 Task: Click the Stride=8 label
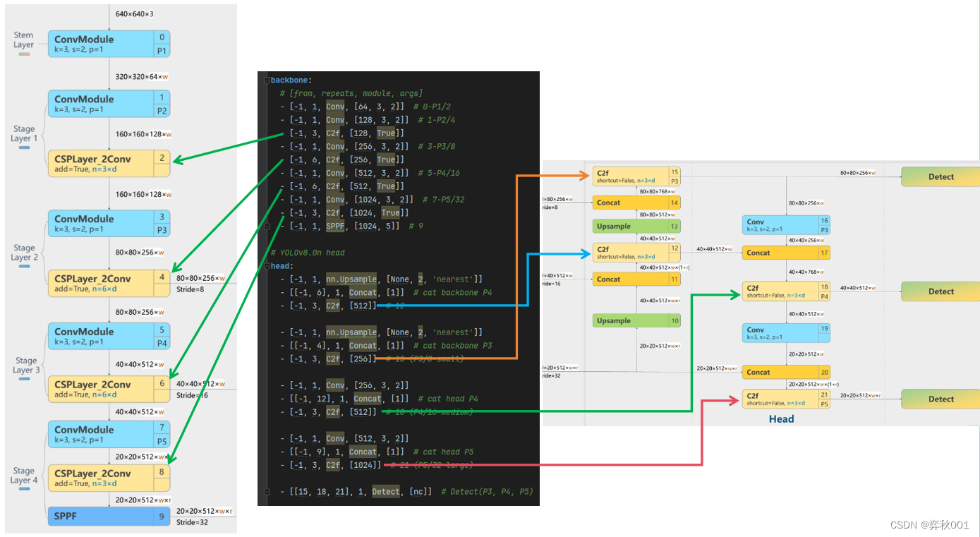(191, 289)
